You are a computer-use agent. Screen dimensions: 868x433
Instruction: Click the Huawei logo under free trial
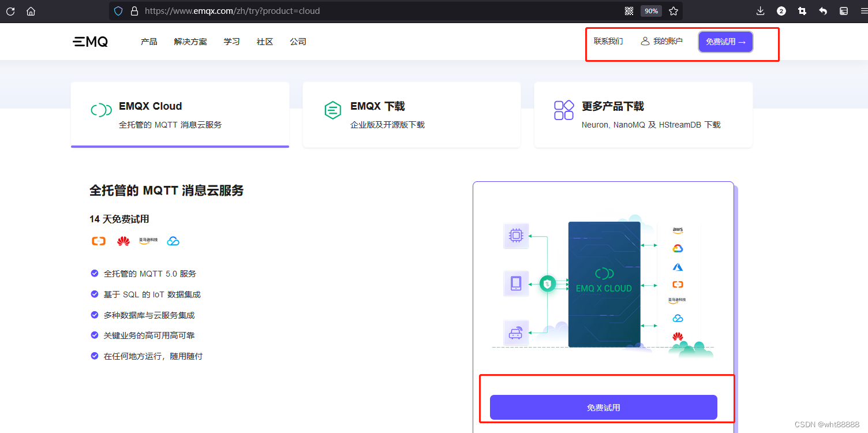click(124, 241)
